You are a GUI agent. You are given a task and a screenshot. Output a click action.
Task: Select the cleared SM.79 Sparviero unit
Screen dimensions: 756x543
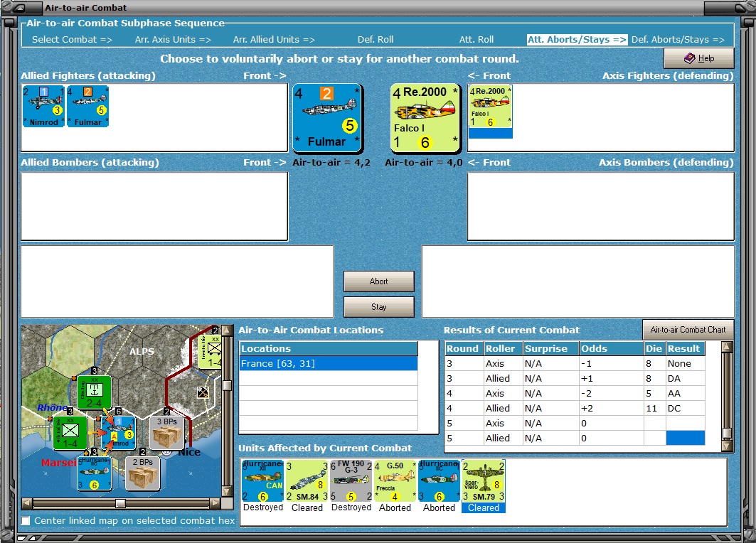tap(483, 481)
